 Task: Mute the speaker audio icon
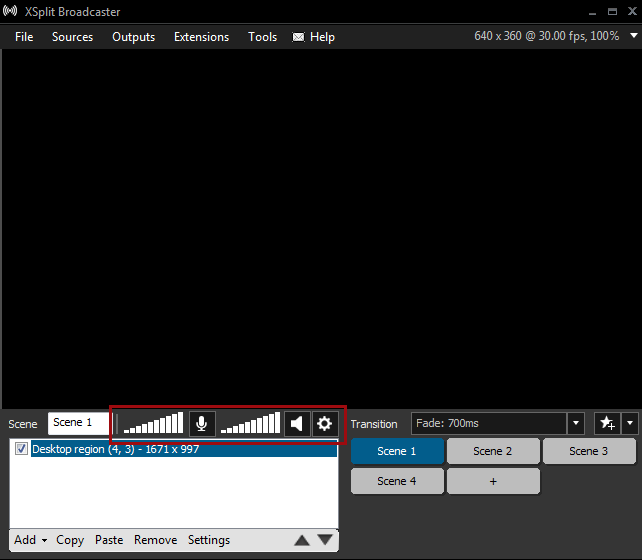(297, 424)
